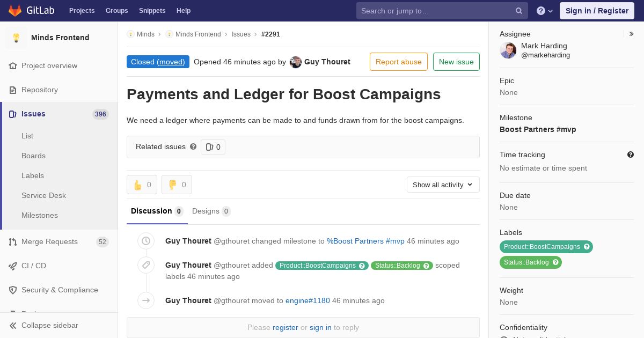The image size is (644, 338).
Task: Click help icon on sidebar Product::BoostCampaigns label
Action: (x=587, y=247)
